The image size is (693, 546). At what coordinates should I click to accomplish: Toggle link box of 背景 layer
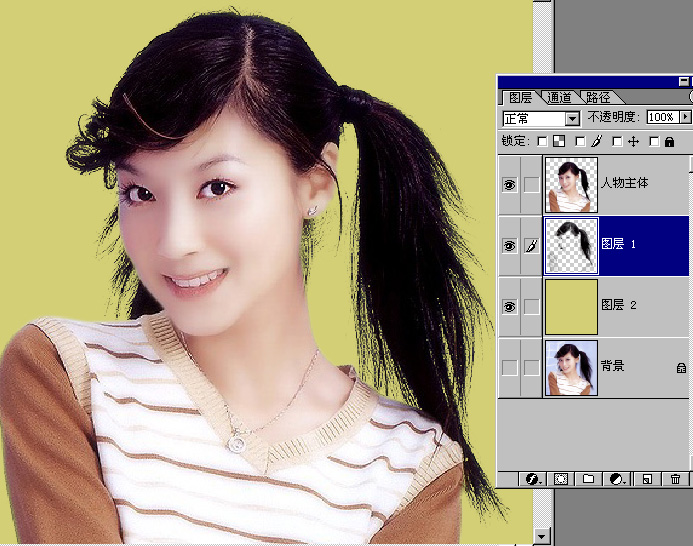[x=532, y=367]
